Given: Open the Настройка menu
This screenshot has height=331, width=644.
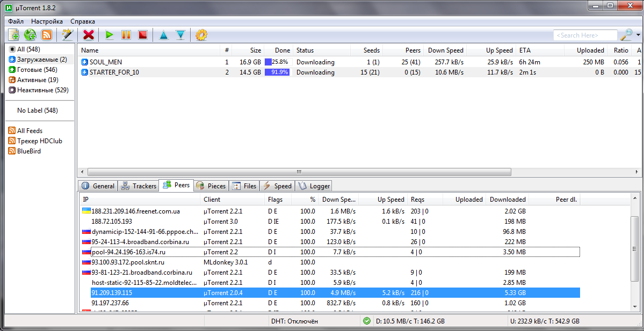Looking at the screenshot, I should (x=47, y=21).
